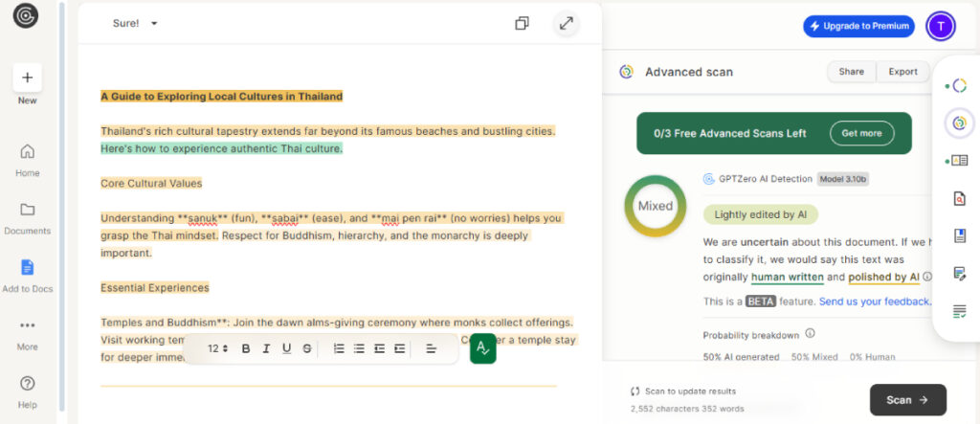
Task: Click the Mixed result ring gauge
Action: coord(656,206)
